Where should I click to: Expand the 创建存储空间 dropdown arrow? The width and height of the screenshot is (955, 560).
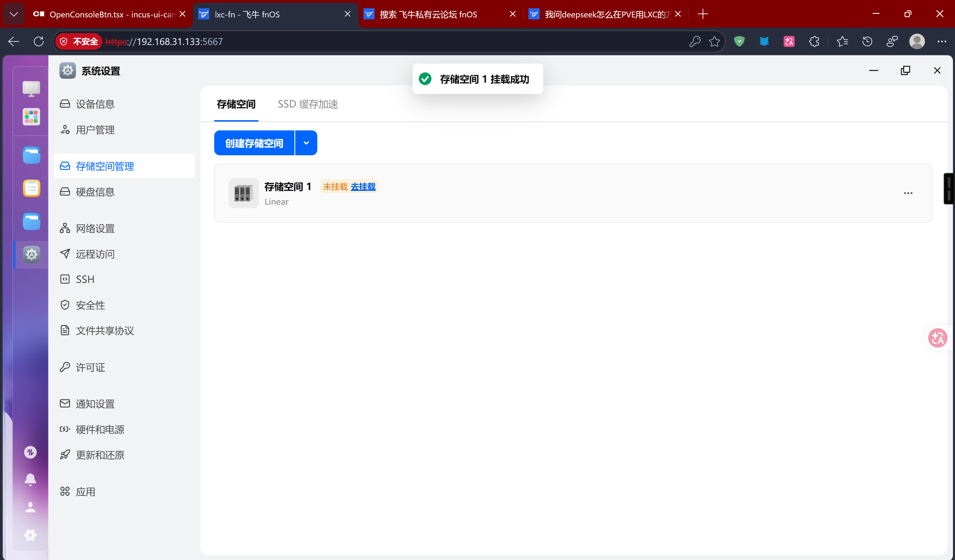point(306,143)
